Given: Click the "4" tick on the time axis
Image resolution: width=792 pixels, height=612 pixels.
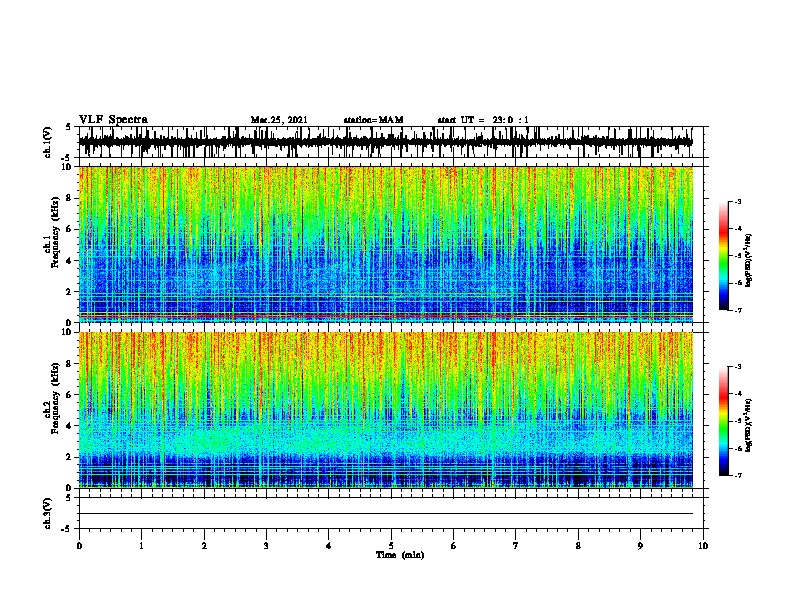Looking at the screenshot, I should pos(329,546).
